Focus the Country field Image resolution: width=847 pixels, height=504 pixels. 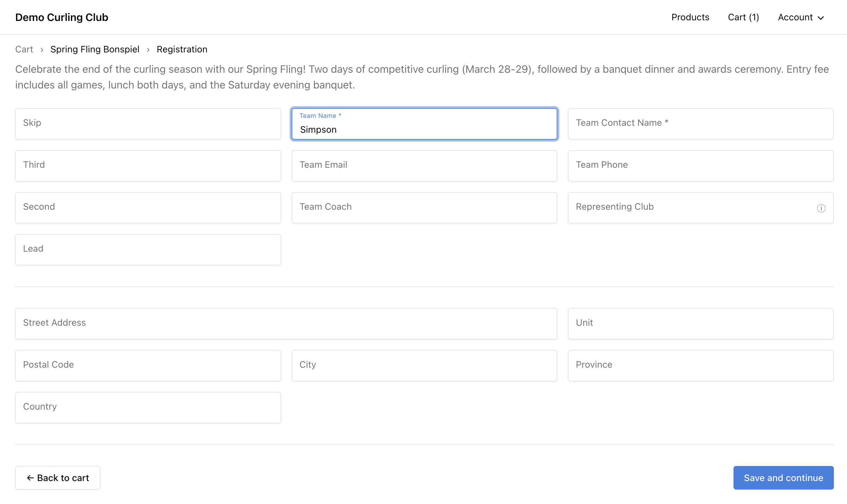click(148, 407)
